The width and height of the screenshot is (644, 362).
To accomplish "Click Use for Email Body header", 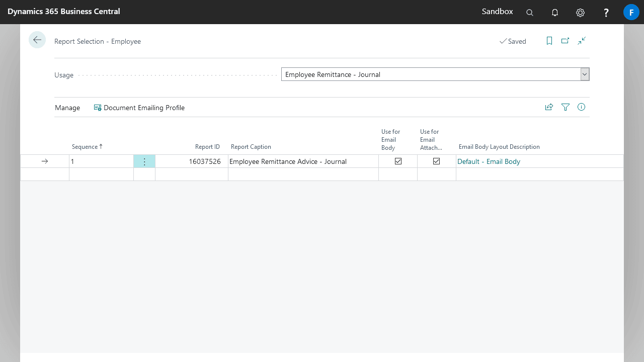I will (x=391, y=140).
